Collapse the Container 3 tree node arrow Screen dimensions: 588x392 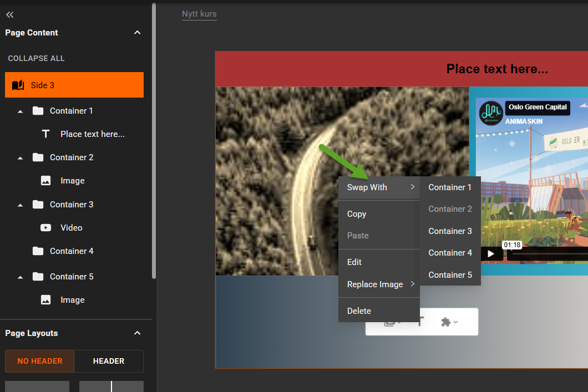[x=21, y=205]
